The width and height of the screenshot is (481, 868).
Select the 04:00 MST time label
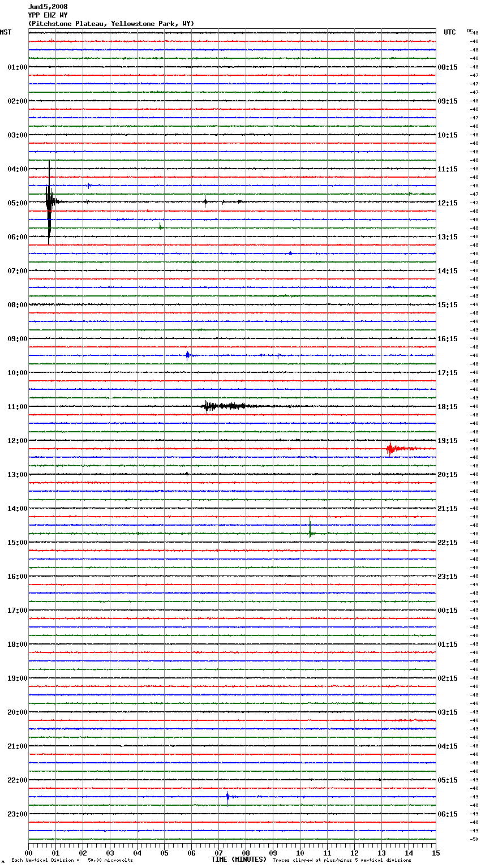[x=18, y=169]
